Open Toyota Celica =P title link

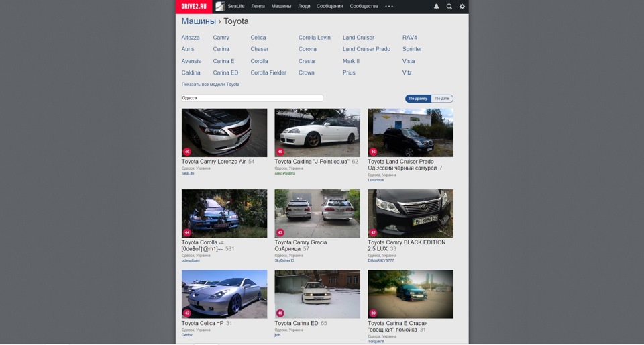(x=203, y=324)
